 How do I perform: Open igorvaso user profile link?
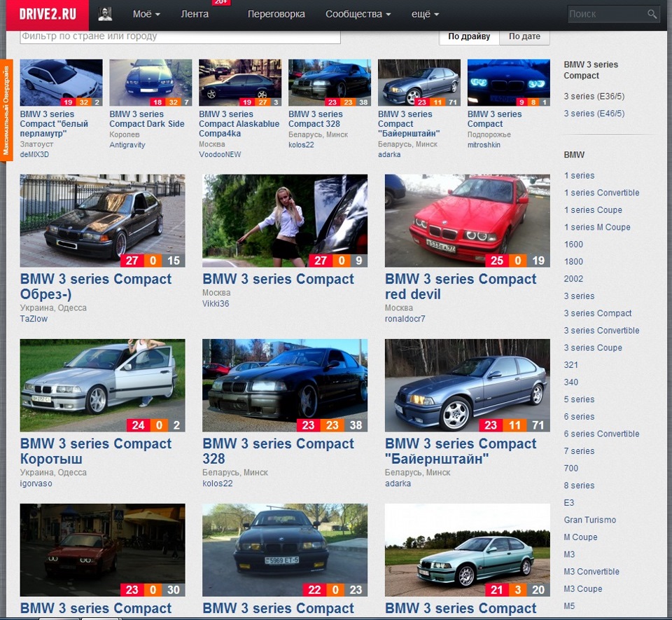click(36, 483)
